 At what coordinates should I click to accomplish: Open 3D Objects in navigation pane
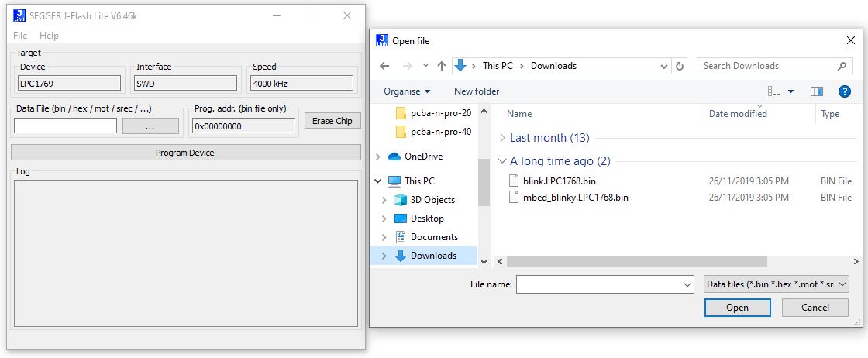(425, 200)
